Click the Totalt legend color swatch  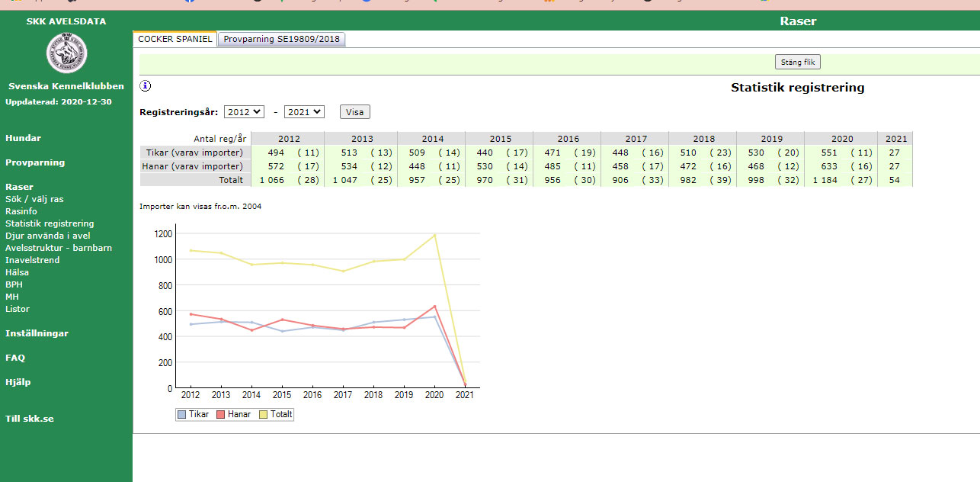(x=264, y=414)
